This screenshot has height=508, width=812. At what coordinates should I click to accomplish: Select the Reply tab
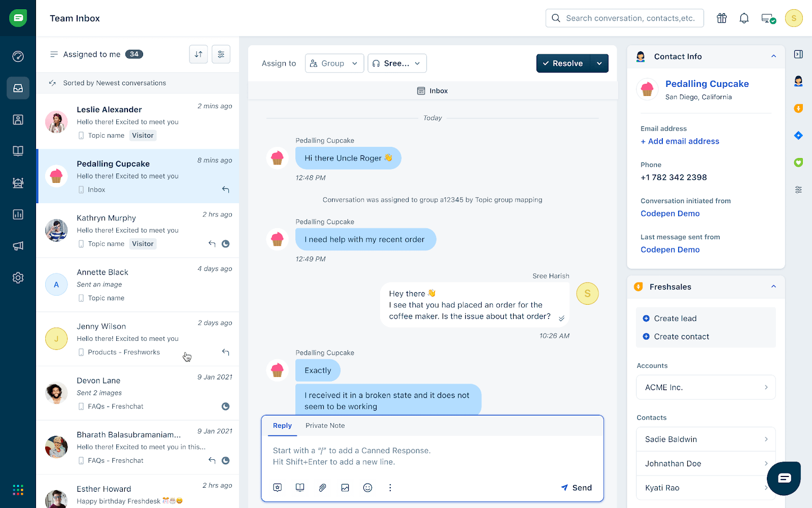(x=282, y=426)
